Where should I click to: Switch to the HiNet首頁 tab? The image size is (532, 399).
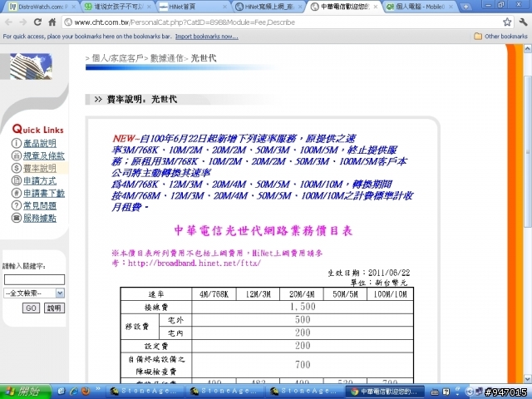point(194,7)
